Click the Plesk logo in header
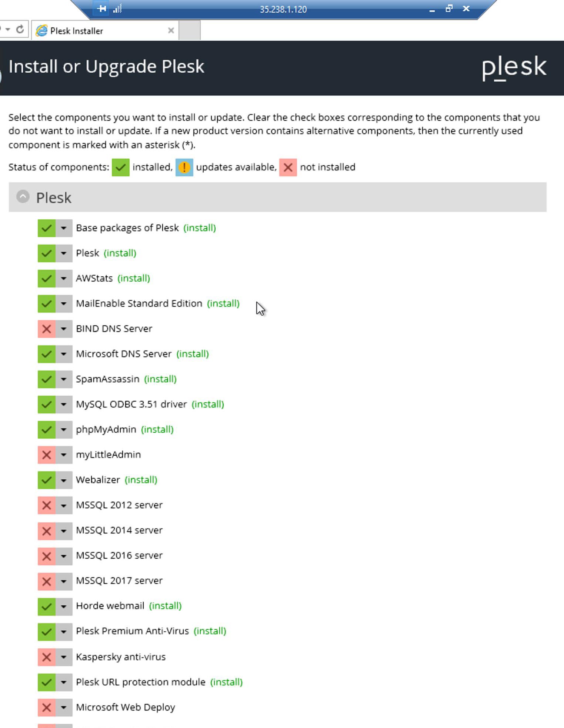Viewport: 564px width, 728px height. point(514,67)
